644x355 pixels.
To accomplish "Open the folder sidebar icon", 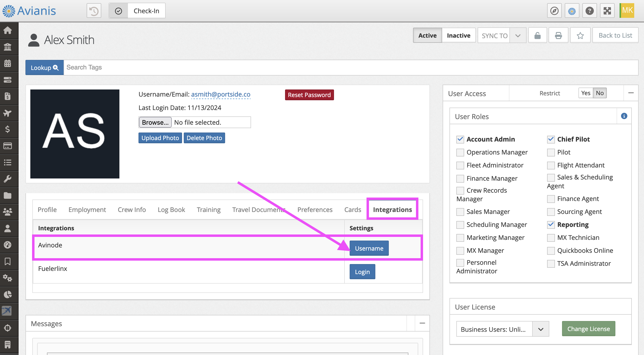I will (8, 195).
